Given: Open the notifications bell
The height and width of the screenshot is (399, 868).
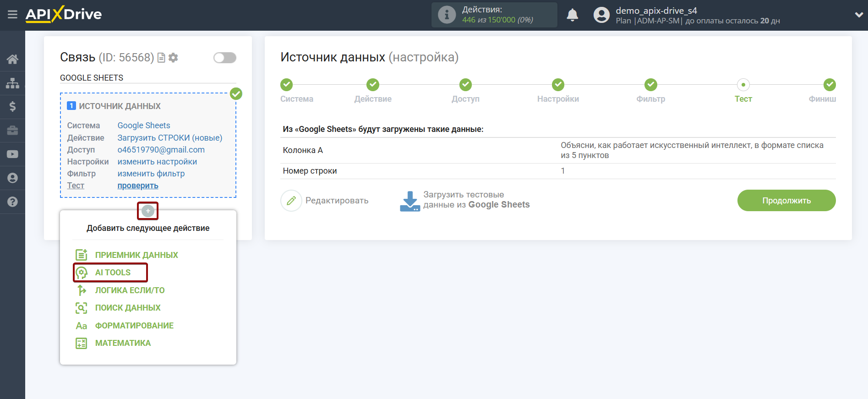Looking at the screenshot, I should tap(572, 15).
